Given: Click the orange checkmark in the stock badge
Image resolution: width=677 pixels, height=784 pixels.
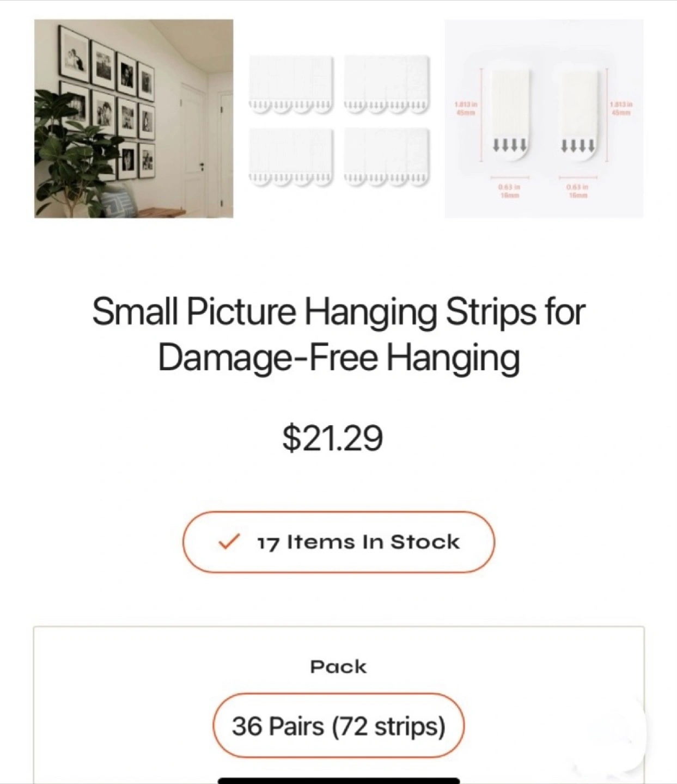Looking at the screenshot, I should tap(229, 542).
